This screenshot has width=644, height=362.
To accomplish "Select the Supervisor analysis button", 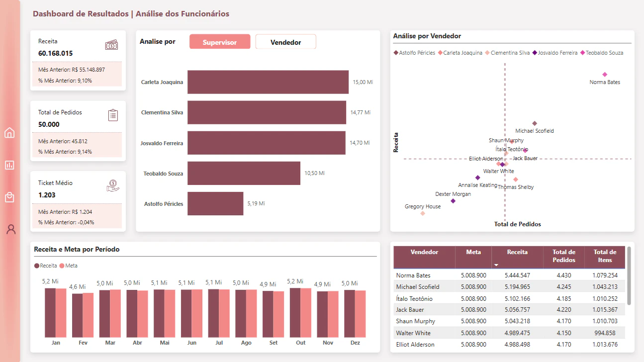I will [220, 42].
